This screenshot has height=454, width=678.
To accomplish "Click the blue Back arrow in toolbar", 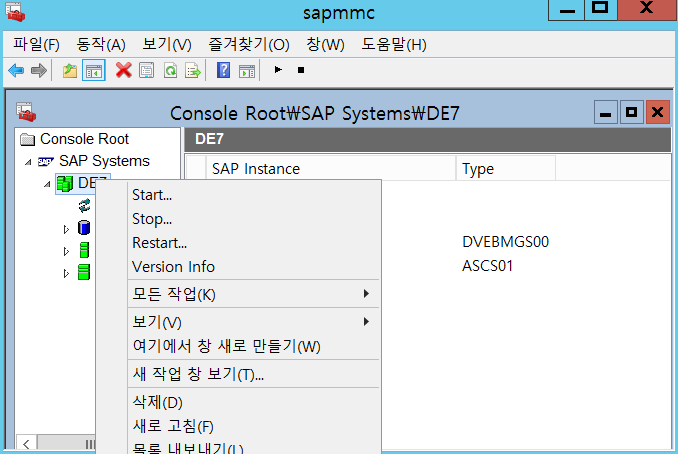I will (16, 70).
